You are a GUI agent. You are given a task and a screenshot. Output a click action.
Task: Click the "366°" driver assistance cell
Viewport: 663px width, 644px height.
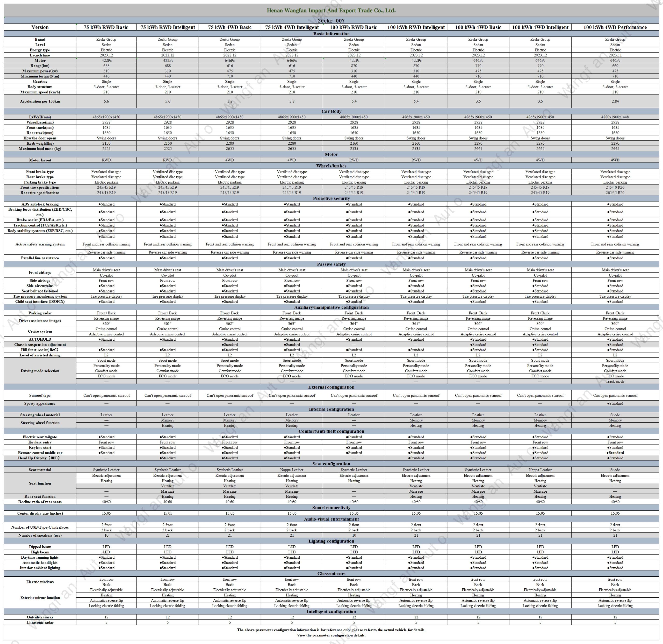tap(478, 324)
